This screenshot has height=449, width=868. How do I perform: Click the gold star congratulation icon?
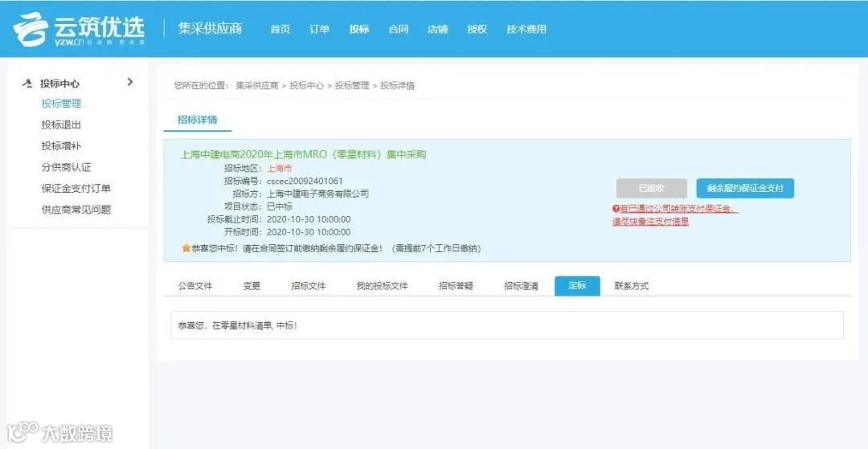coord(186,248)
